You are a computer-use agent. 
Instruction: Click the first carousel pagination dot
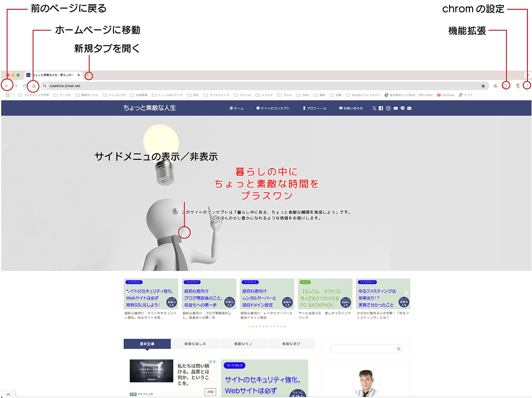click(x=249, y=327)
